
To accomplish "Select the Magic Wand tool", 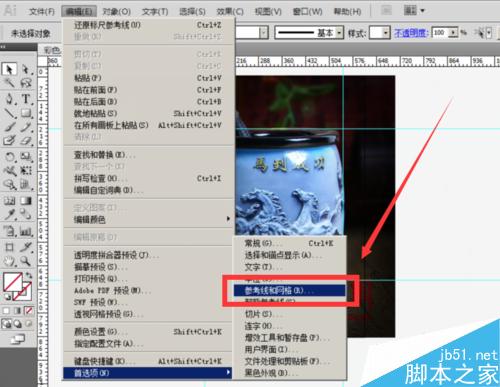I will (x=9, y=82).
